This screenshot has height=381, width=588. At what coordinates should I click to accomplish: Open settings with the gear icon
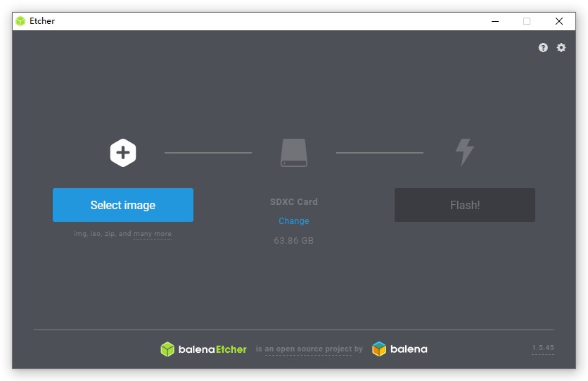click(561, 48)
